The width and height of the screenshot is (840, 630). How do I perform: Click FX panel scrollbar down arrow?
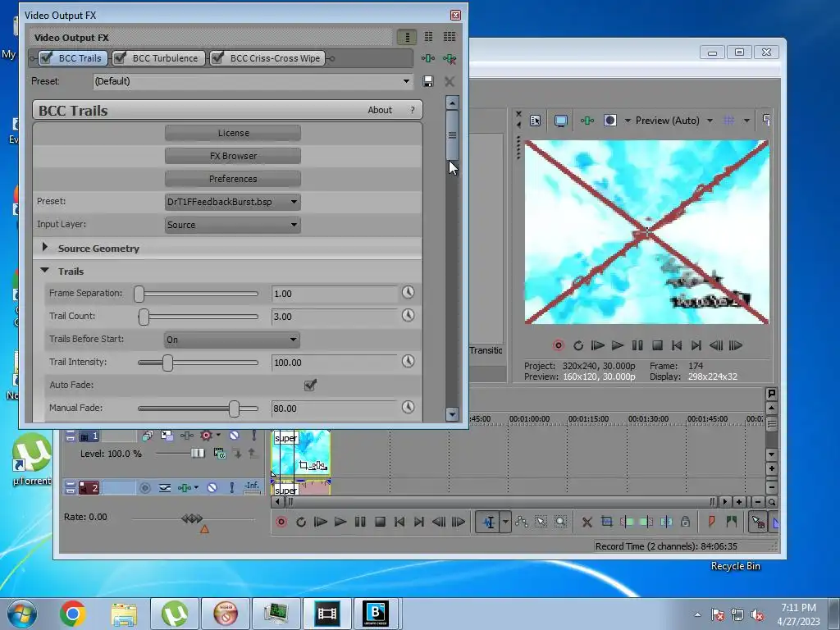tap(452, 414)
